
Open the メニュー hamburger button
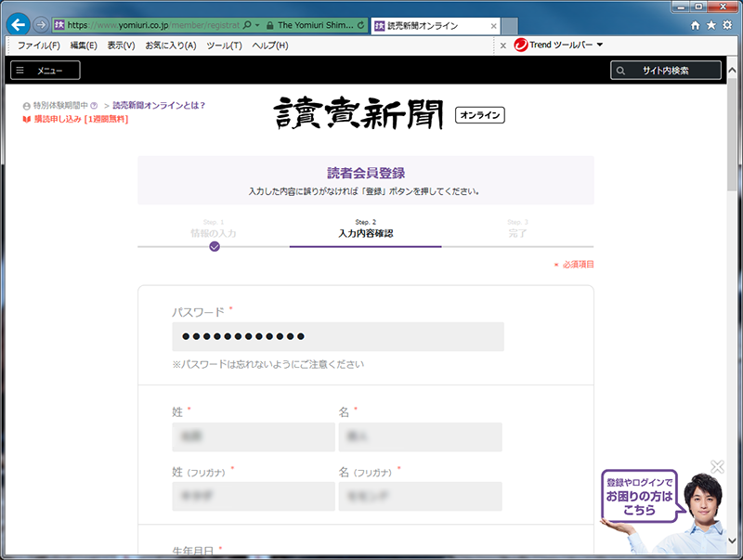tap(46, 71)
